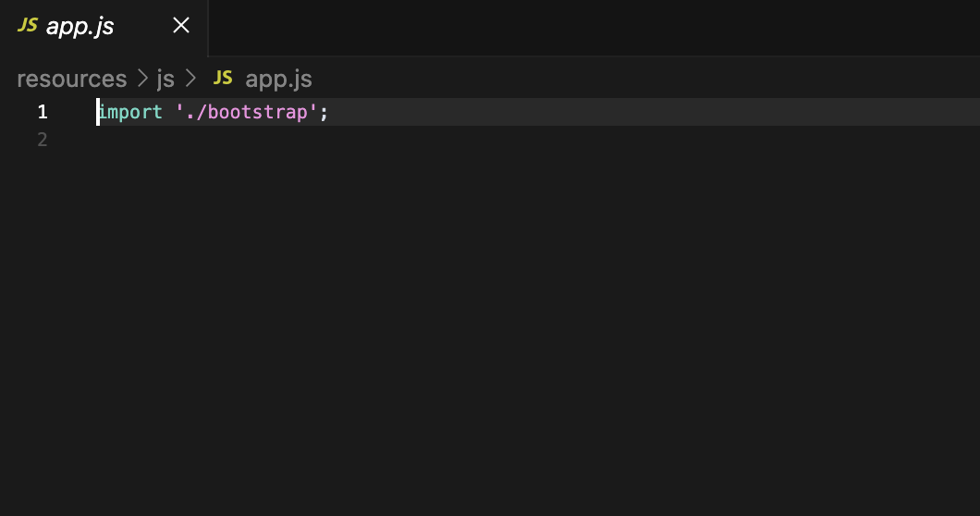The width and height of the screenshot is (980, 516).
Task: Click the word bootstrap in the string
Action: [x=258, y=112]
